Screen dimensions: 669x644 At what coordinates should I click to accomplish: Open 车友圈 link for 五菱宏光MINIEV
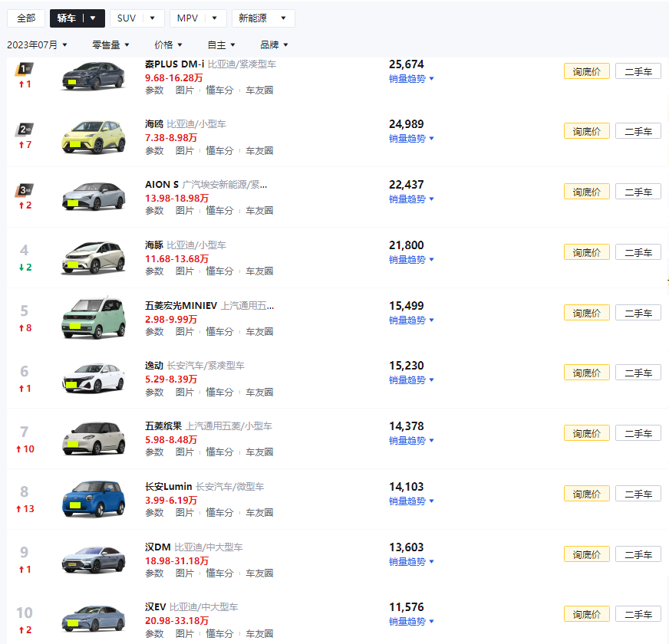(259, 331)
